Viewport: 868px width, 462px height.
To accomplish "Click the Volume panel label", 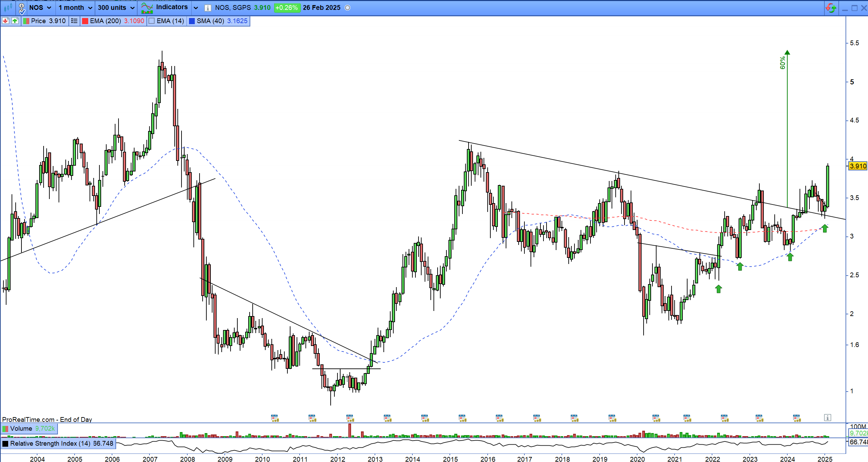I will point(21,428).
